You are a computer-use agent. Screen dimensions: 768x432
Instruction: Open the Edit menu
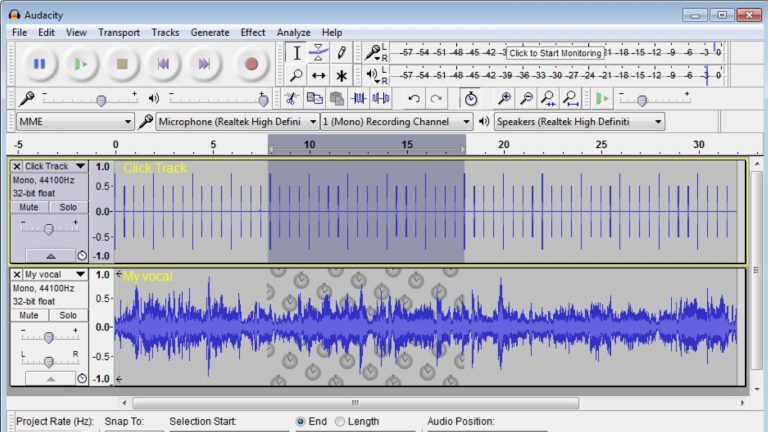(x=46, y=33)
